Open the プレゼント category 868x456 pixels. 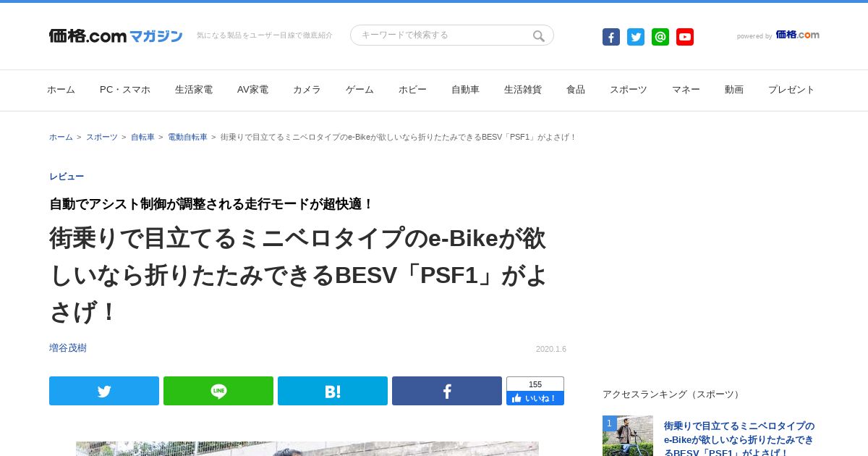click(x=791, y=90)
